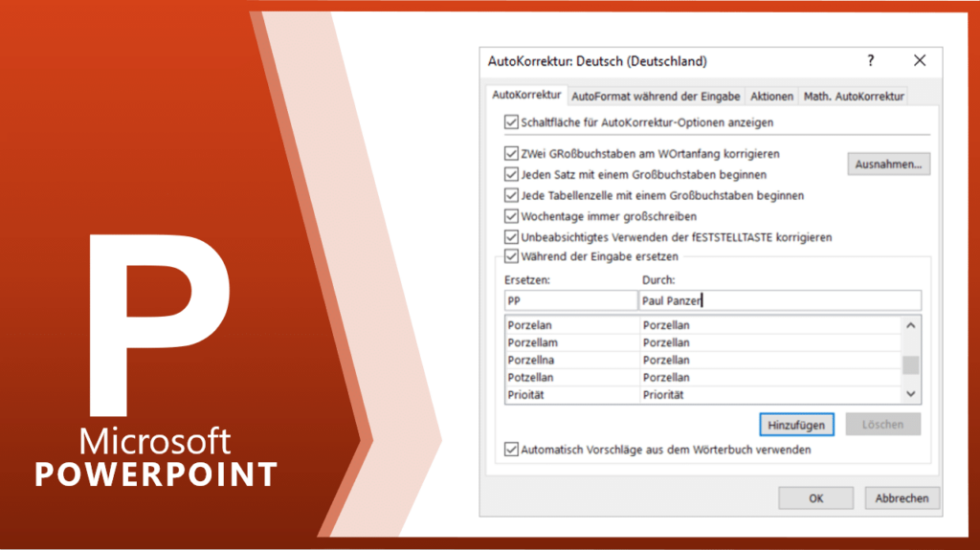Select the Porzellna list entry

[703, 360]
